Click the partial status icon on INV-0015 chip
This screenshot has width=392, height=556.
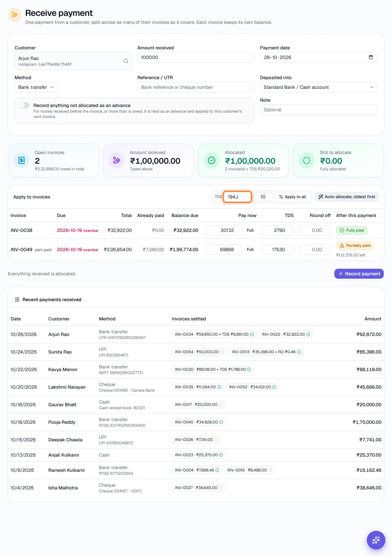click(270, 470)
